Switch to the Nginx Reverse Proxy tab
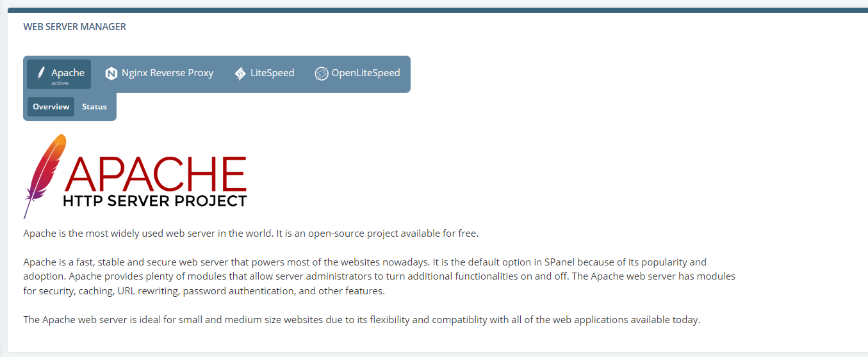This screenshot has width=868, height=357. click(x=159, y=74)
